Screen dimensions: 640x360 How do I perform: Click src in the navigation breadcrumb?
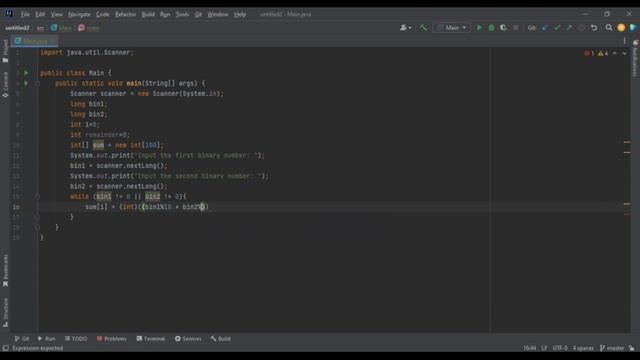pos(40,28)
